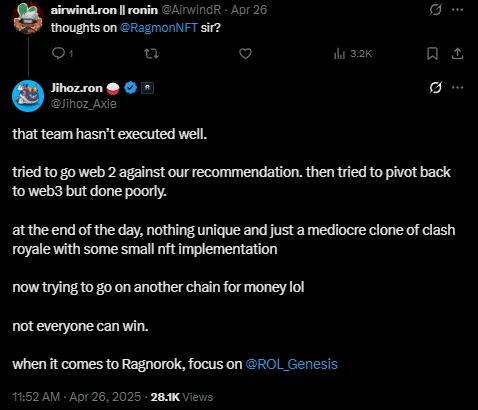Open the @RagmonNFT mention link

click(x=158, y=27)
